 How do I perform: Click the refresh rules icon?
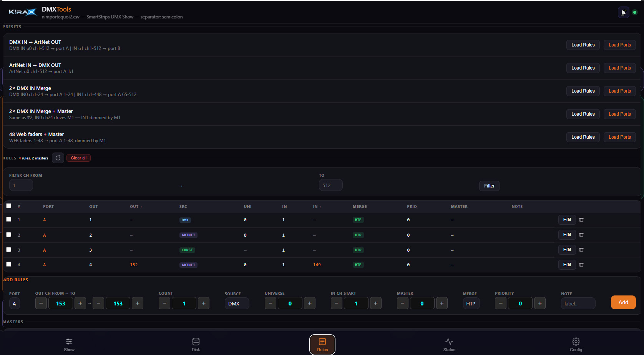pyautogui.click(x=58, y=158)
